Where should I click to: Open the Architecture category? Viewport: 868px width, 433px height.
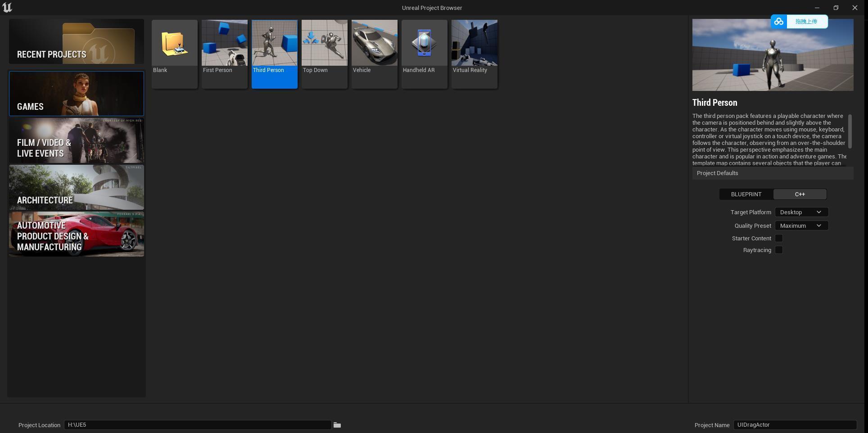(77, 187)
